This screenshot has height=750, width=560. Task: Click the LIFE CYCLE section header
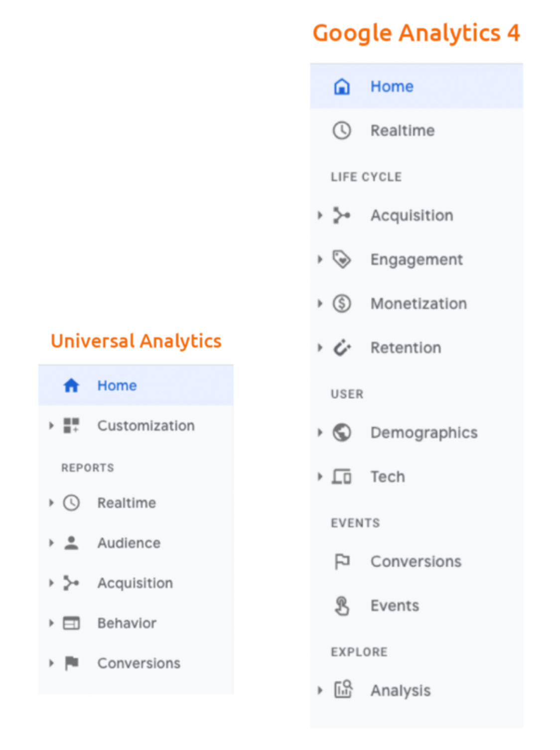(x=366, y=176)
